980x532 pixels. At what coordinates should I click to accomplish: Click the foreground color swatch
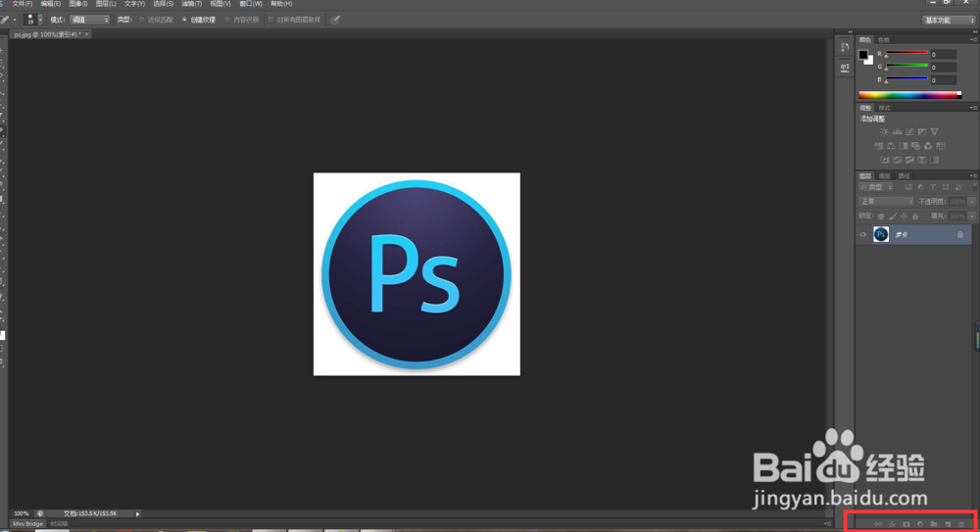(x=863, y=55)
